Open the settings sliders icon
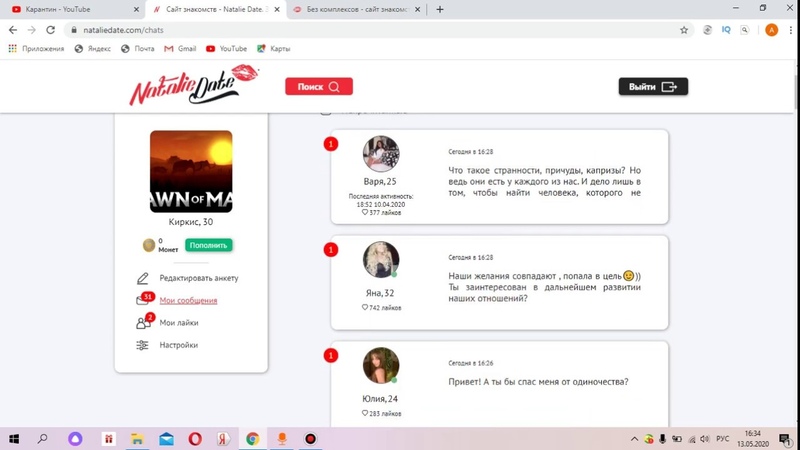The height and width of the screenshot is (450, 800). click(x=143, y=345)
